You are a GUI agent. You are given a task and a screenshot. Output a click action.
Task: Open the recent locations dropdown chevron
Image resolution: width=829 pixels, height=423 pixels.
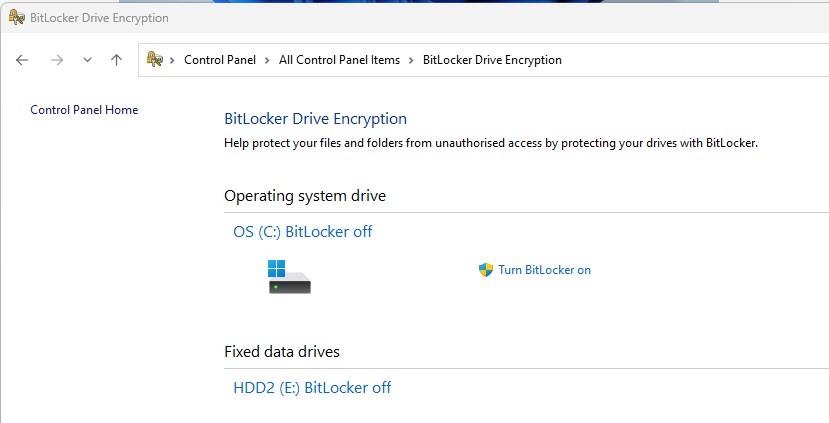pyautogui.click(x=87, y=60)
